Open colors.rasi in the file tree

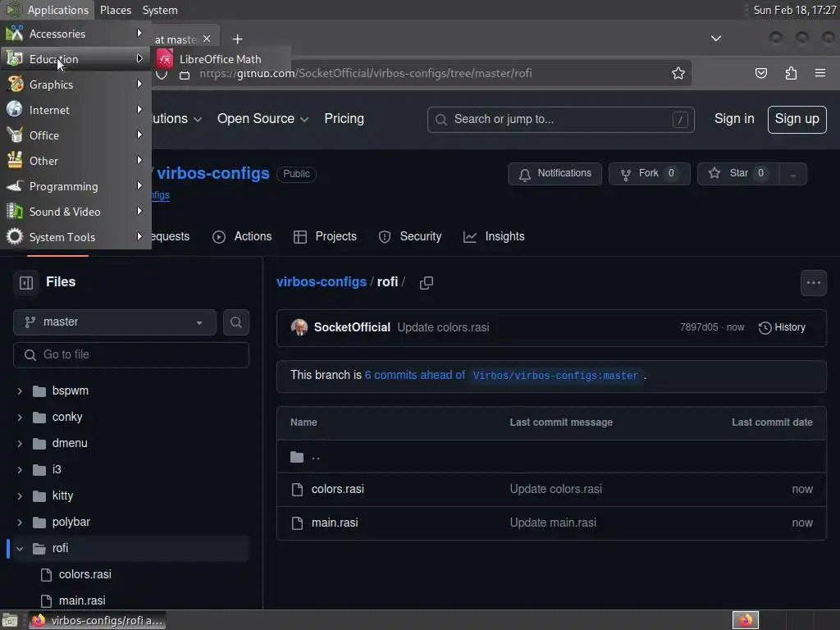click(84, 574)
